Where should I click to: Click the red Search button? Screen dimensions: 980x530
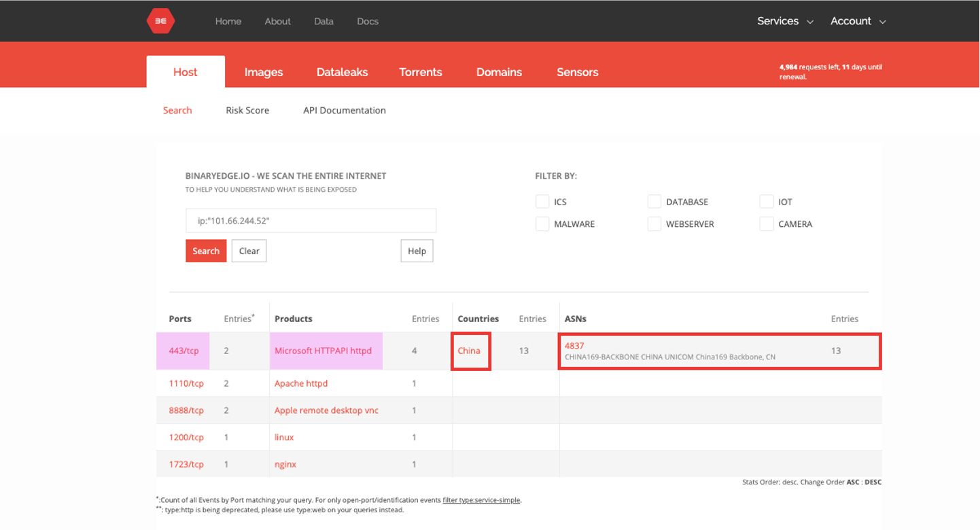click(206, 251)
